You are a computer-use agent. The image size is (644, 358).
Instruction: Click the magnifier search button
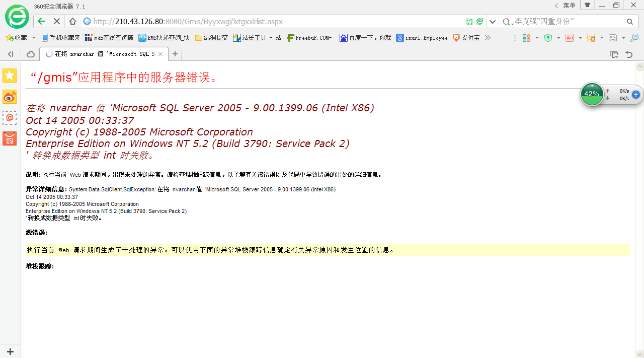(630, 22)
